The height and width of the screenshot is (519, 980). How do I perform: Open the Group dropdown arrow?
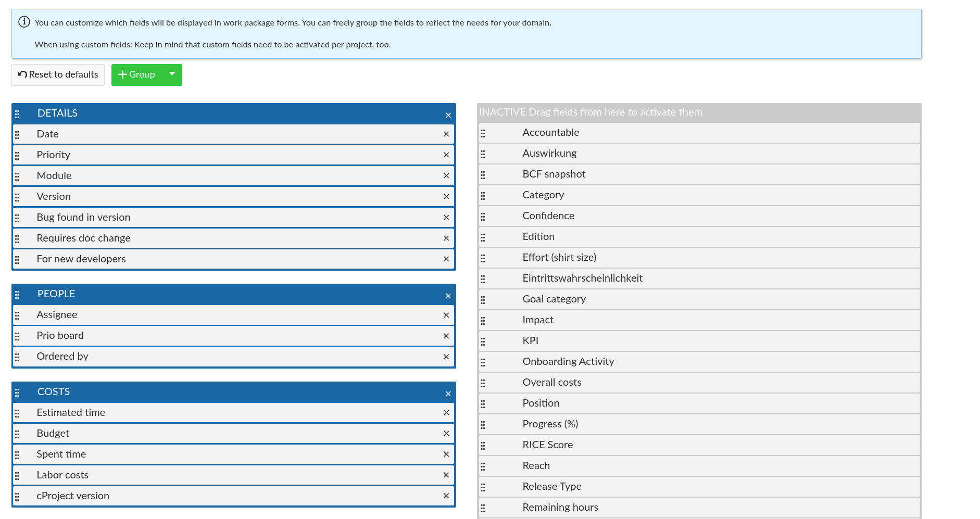pos(172,74)
